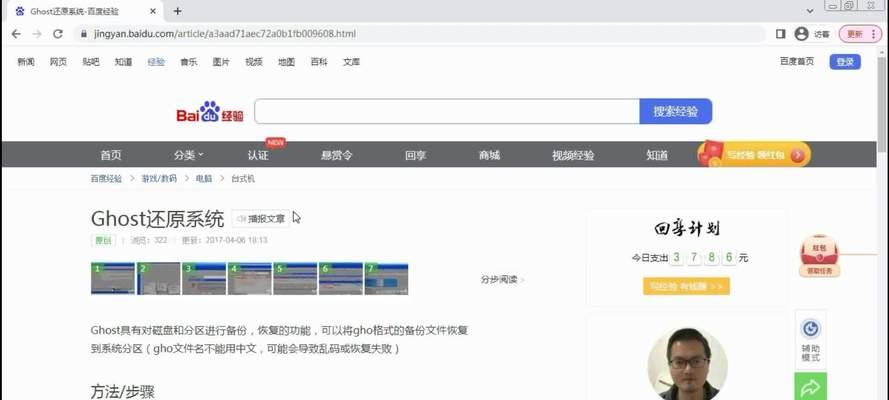Click the green 原创 tag

(103, 240)
